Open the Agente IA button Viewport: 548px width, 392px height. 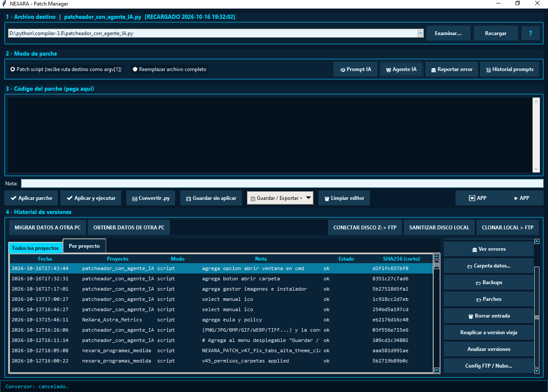[401, 69]
